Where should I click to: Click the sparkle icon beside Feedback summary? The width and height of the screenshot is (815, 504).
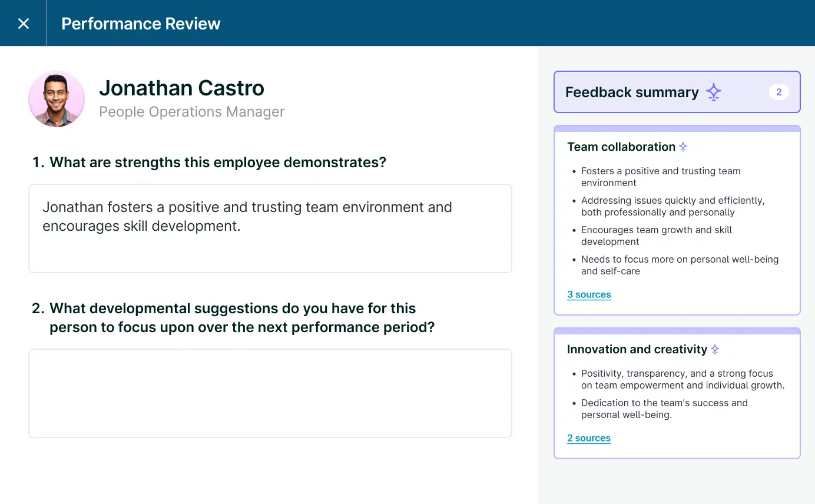(x=713, y=92)
